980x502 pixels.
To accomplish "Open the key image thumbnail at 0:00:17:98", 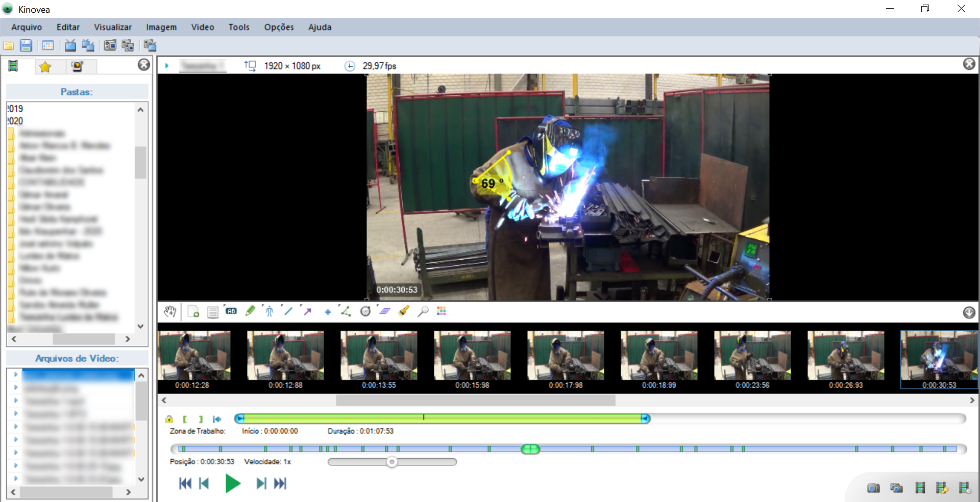I will click(566, 360).
